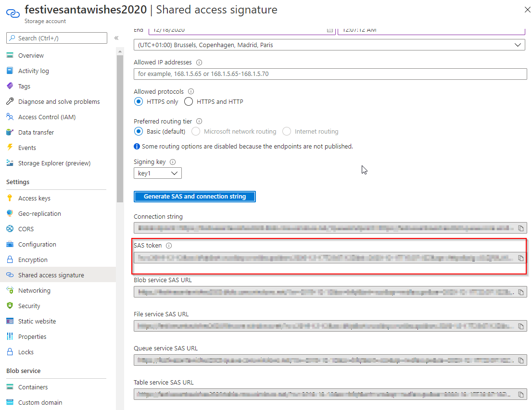The image size is (532, 410).
Task: Click the Events lightning icon
Action: [x=10, y=148]
